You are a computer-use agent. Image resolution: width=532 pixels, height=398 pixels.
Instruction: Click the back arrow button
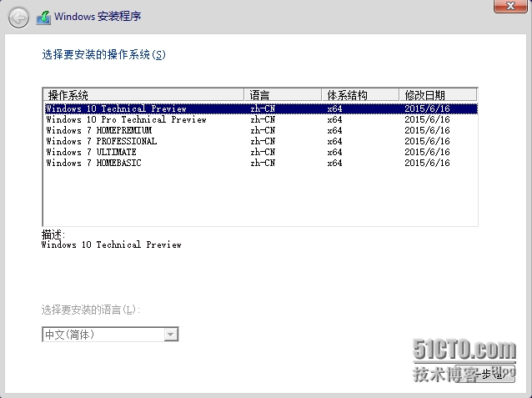18,17
